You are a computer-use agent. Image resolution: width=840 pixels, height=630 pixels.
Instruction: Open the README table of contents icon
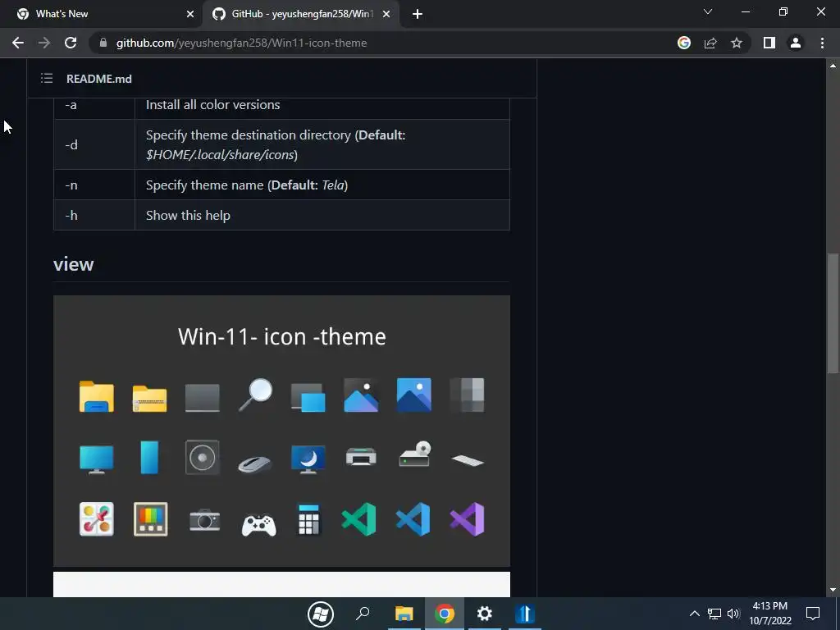(47, 79)
